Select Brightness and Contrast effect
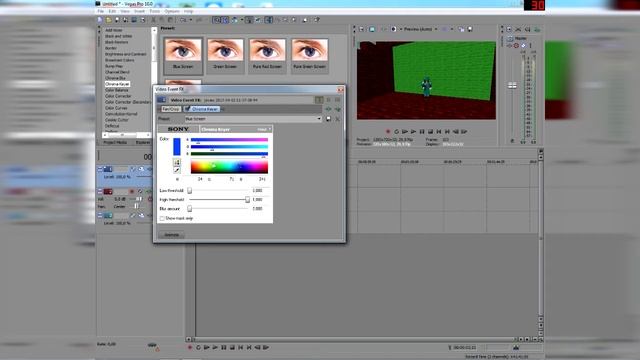The image size is (640, 360). [125, 54]
